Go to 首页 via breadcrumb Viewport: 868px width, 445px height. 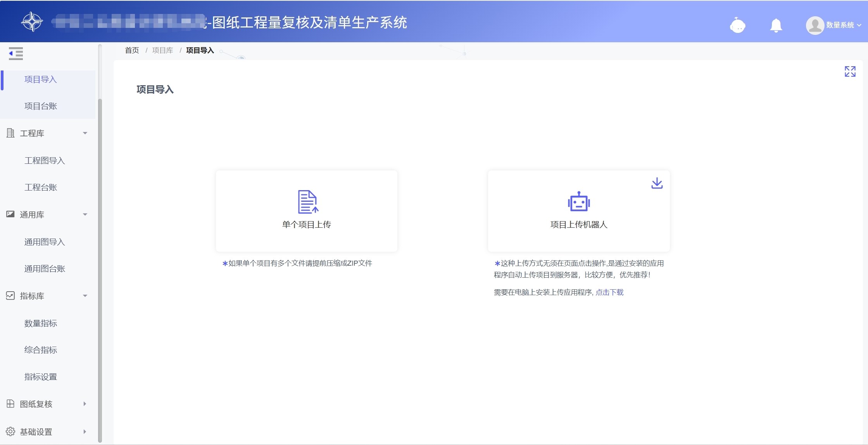coord(132,50)
